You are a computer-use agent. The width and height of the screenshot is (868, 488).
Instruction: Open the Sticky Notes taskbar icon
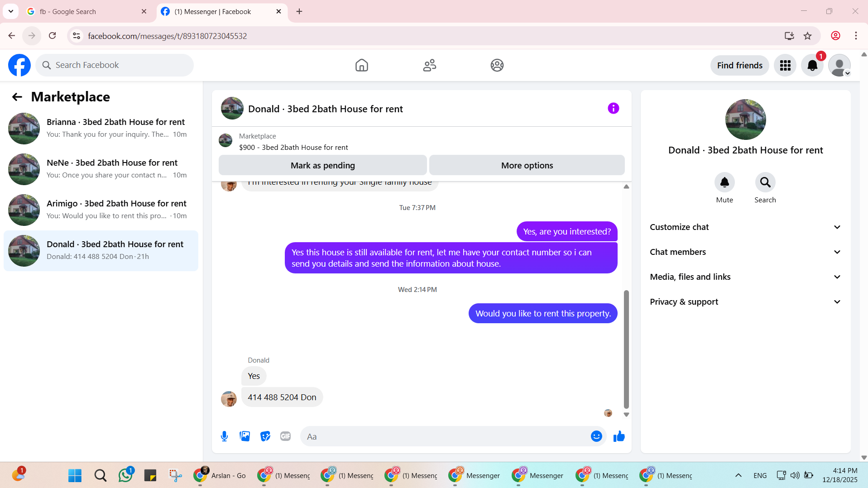pyautogui.click(x=150, y=475)
